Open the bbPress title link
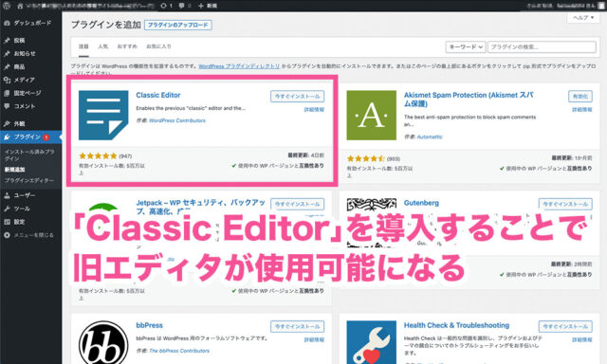Viewport: 607px width, 364px height. 150,325
